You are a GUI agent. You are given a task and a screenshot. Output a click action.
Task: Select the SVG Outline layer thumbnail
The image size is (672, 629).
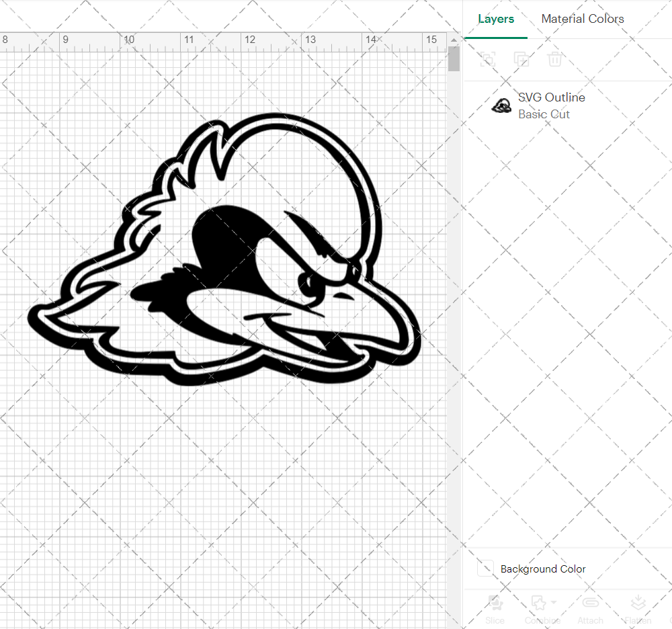pyautogui.click(x=501, y=106)
